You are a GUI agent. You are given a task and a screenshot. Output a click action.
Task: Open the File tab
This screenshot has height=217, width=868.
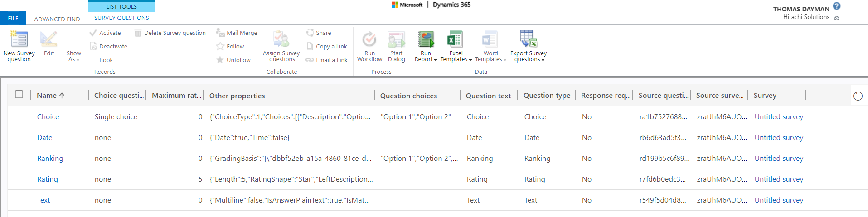13,18
